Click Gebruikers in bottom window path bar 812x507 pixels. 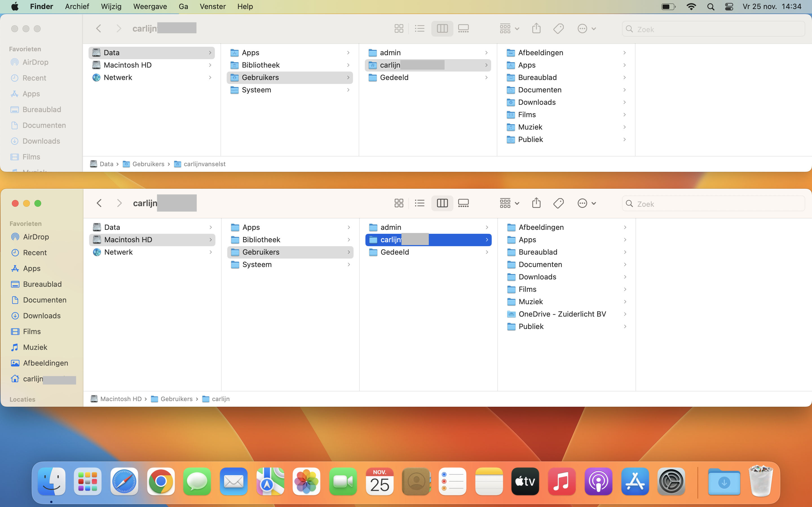[x=176, y=399]
